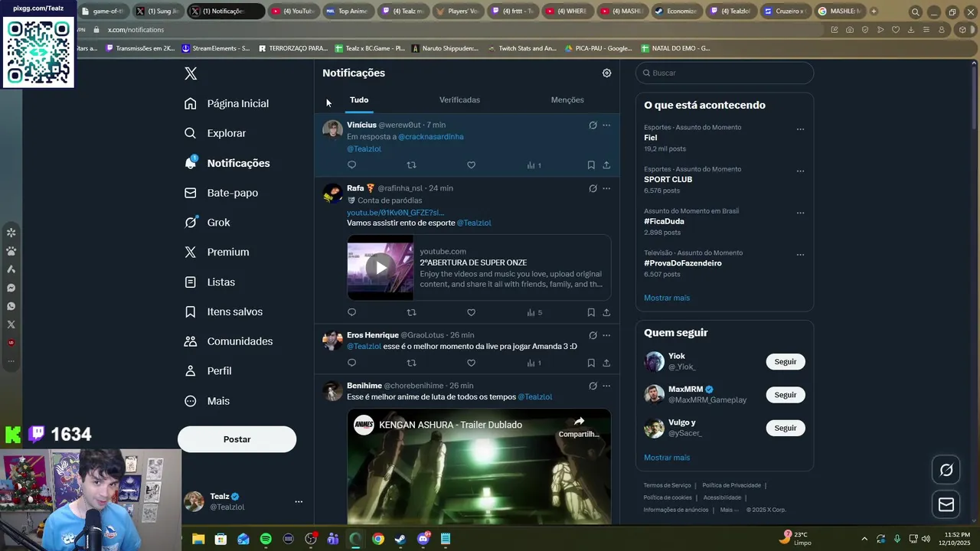
Task: Open options for #FicaDuda trend
Action: (800, 213)
